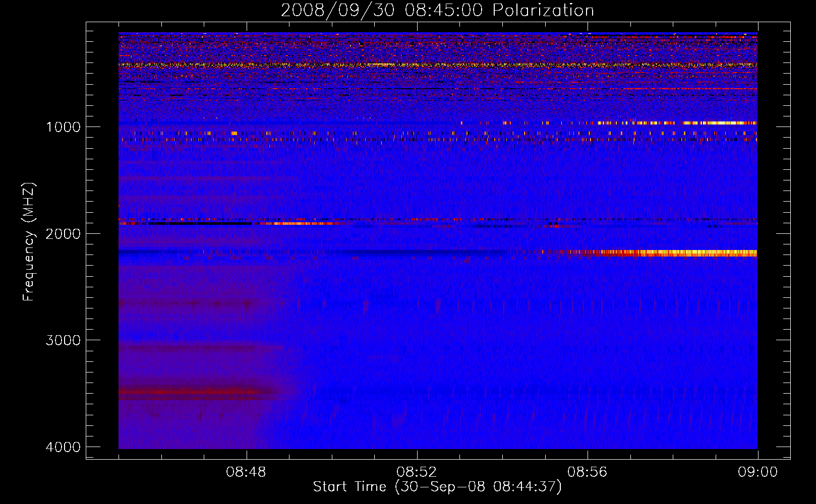Click the '4000' frequency tick label
Screen dimensions: 816x504
(63, 447)
